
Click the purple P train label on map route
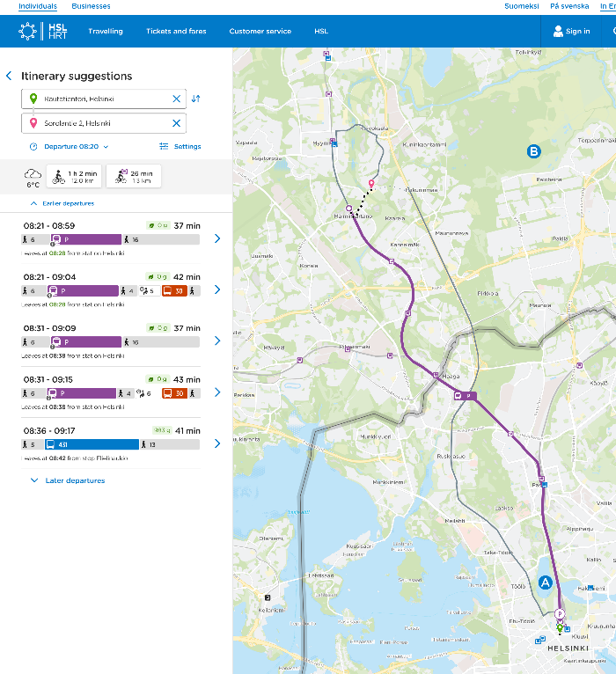pos(466,396)
